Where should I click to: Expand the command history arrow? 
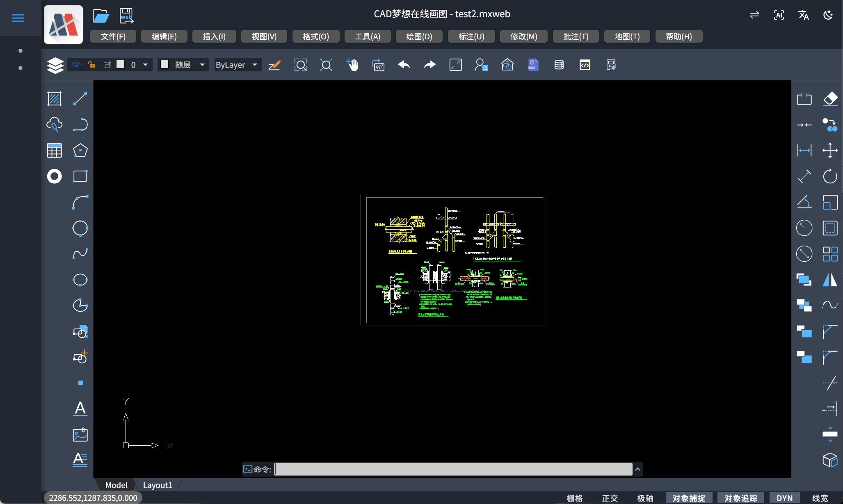637,469
